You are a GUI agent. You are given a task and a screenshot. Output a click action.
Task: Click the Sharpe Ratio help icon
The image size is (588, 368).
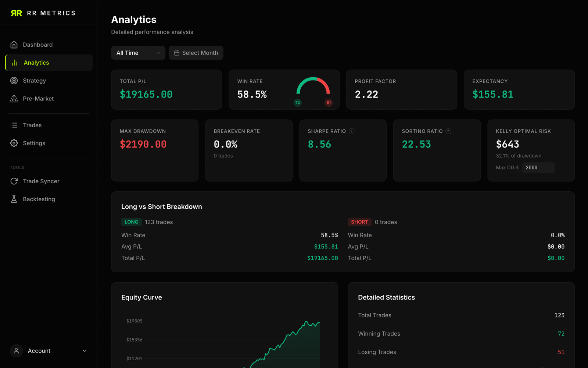tap(352, 131)
